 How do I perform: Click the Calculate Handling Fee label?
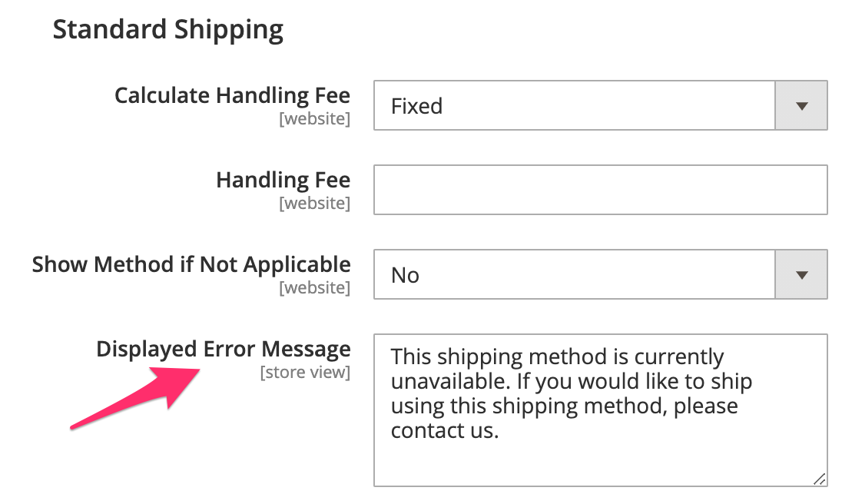click(232, 96)
